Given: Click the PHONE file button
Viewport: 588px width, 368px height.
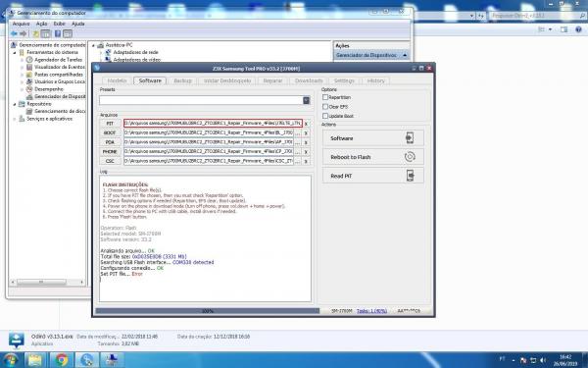Looking at the screenshot, I should click(110, 152).
